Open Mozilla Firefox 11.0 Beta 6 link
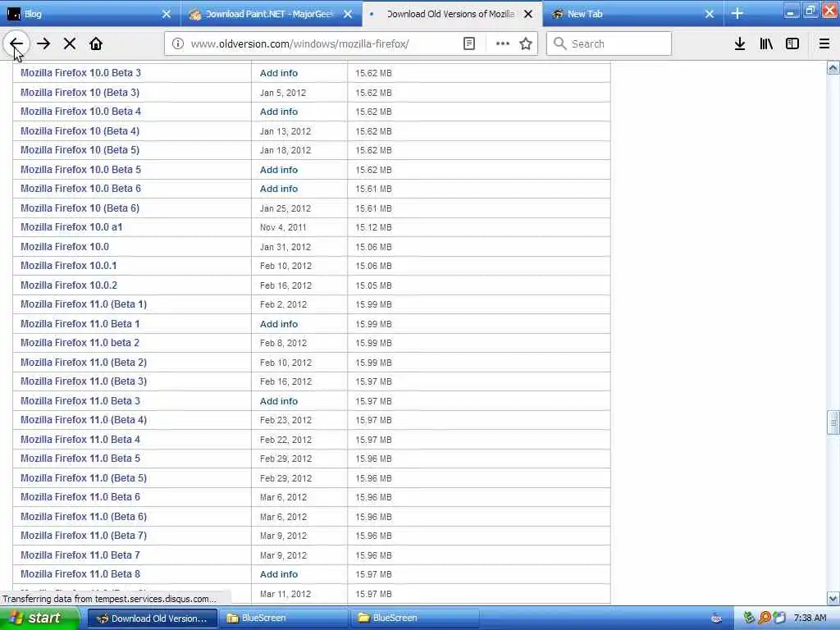 click(80, 497)
